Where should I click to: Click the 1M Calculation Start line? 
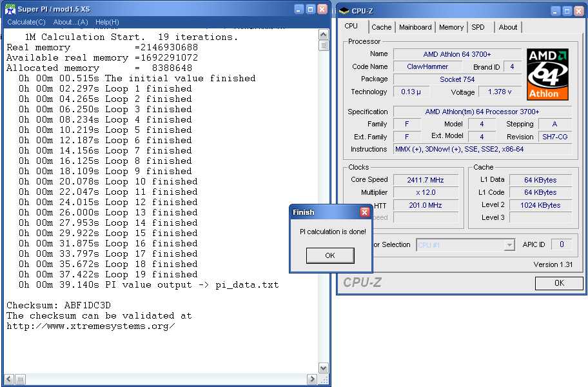click(x=132, y=37)
